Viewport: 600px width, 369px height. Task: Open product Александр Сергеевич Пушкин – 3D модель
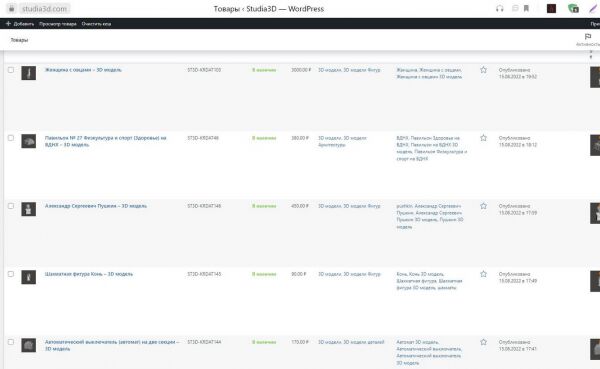click(x=96, y=206)
